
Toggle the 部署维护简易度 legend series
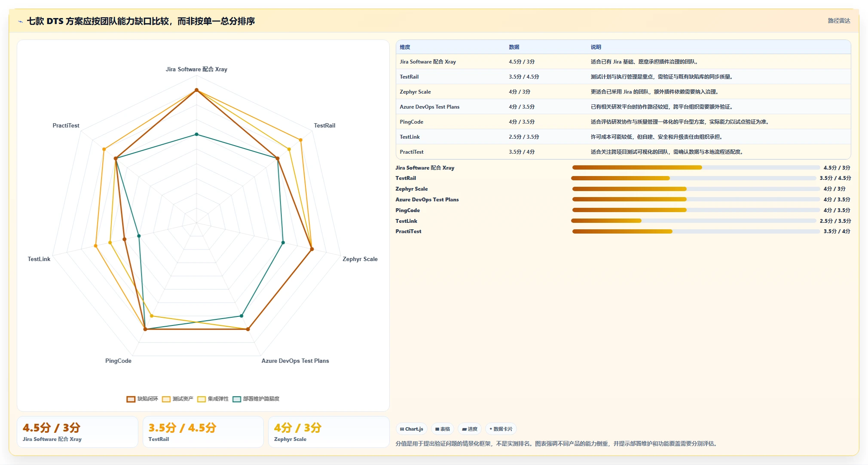[256, 399]
